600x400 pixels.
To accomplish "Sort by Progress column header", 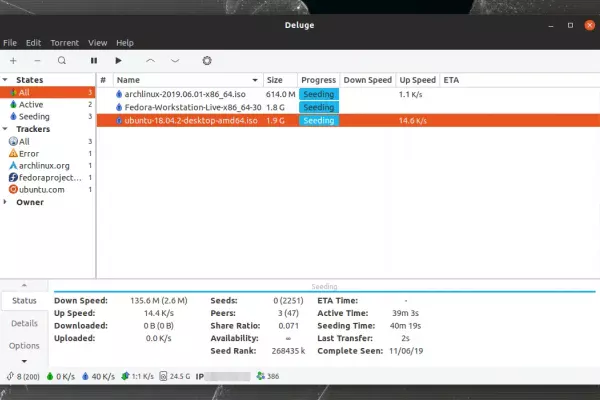I will pos(318,80).
